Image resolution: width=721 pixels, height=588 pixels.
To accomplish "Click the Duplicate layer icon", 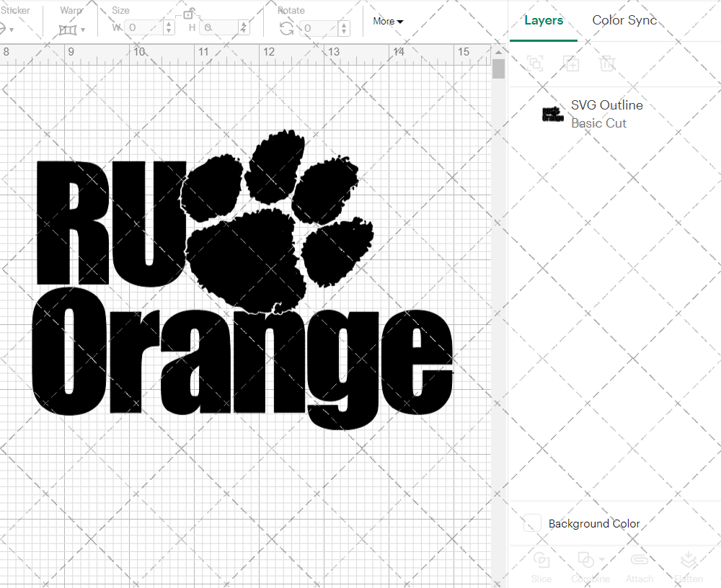I will tap(572, 63).
